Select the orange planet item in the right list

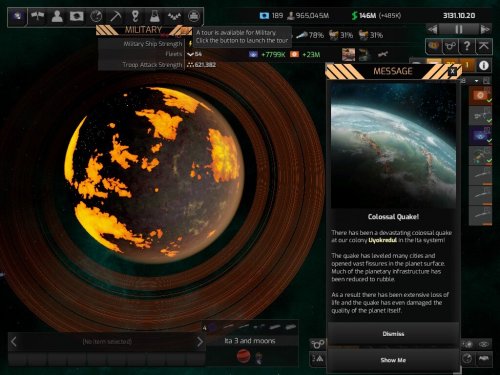[x=480, y=96]
